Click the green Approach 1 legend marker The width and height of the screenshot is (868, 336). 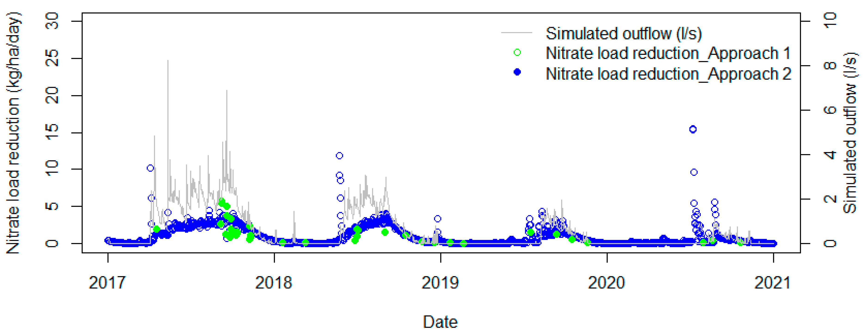[x=517, y=52]
